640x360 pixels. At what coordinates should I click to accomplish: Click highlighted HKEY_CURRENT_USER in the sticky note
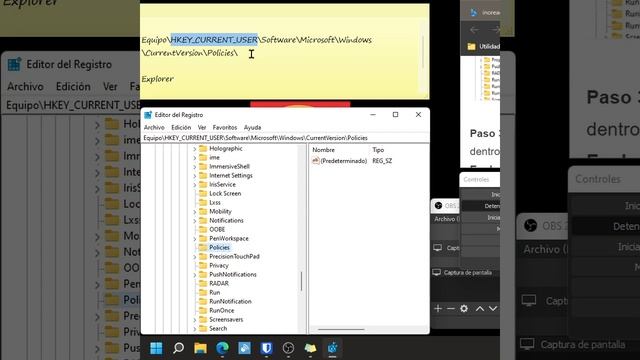coord(214,40)
